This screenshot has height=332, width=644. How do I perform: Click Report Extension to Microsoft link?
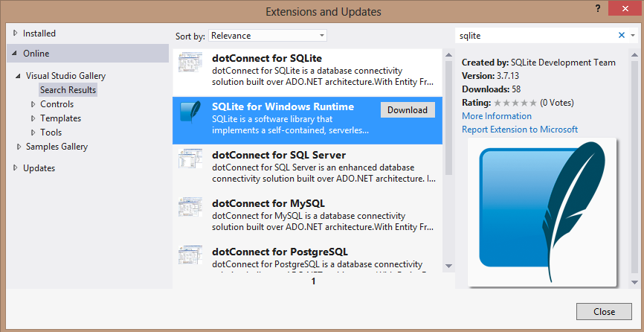pyautogui.click(x=520, y=130)
